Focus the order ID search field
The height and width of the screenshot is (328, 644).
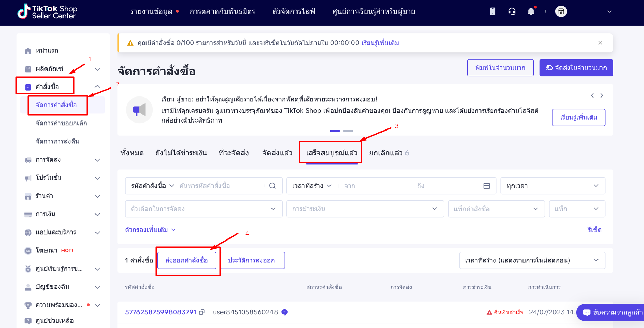221,186
